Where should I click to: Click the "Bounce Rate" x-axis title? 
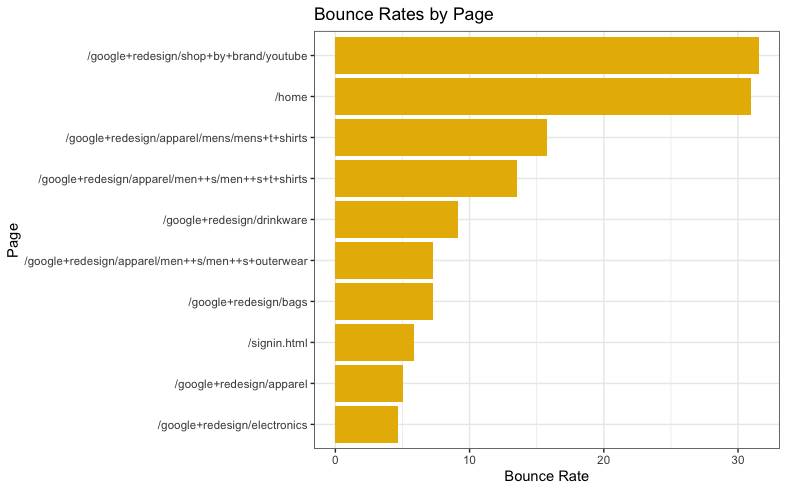coord(546,476)
